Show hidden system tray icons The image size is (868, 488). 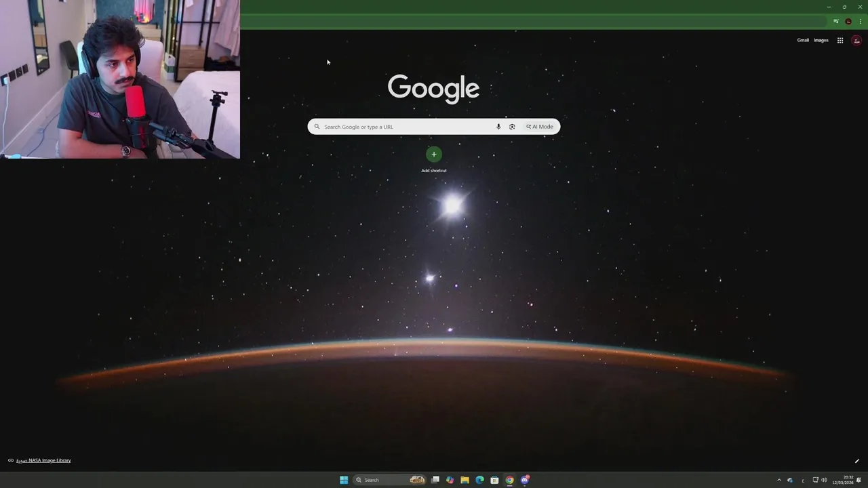pos(778,480)
